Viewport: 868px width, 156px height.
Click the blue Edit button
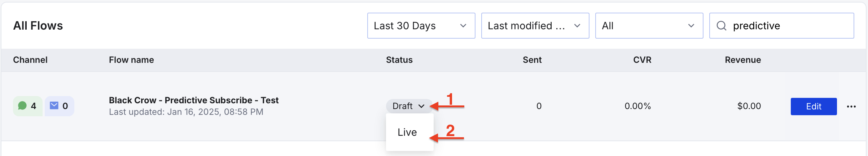(x=814, y=107)
